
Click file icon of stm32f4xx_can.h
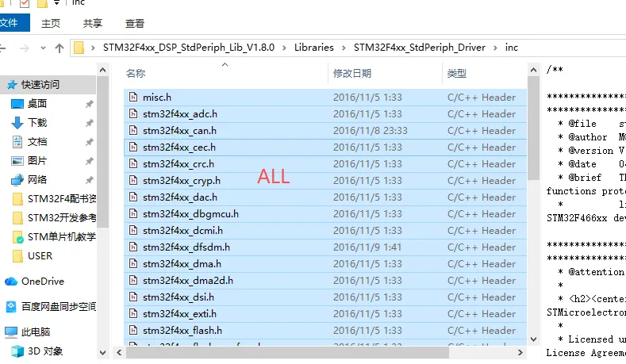tap(133, 131)
